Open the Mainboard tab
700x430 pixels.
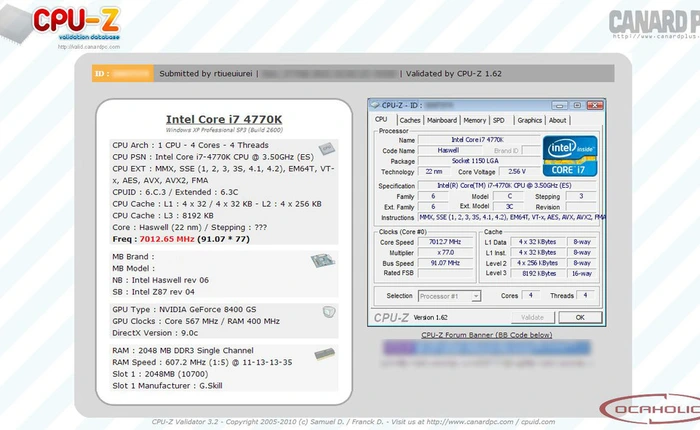pos(441,120)
